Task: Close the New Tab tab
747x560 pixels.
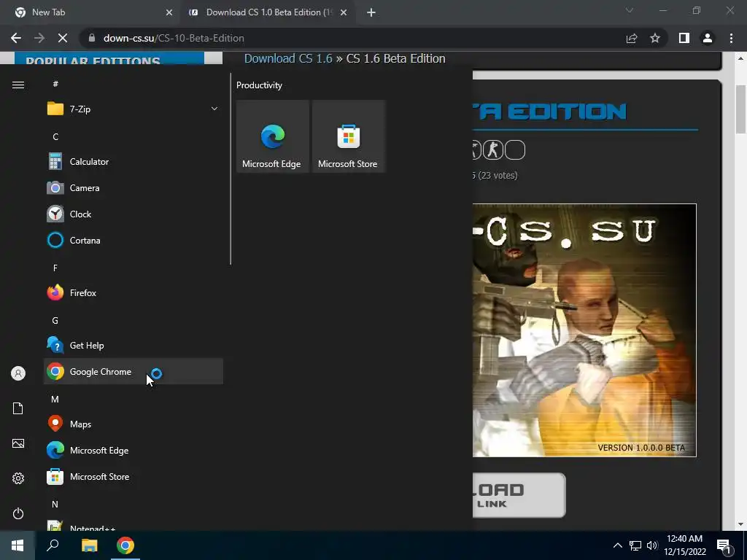Action: click(x=169, y=12)
